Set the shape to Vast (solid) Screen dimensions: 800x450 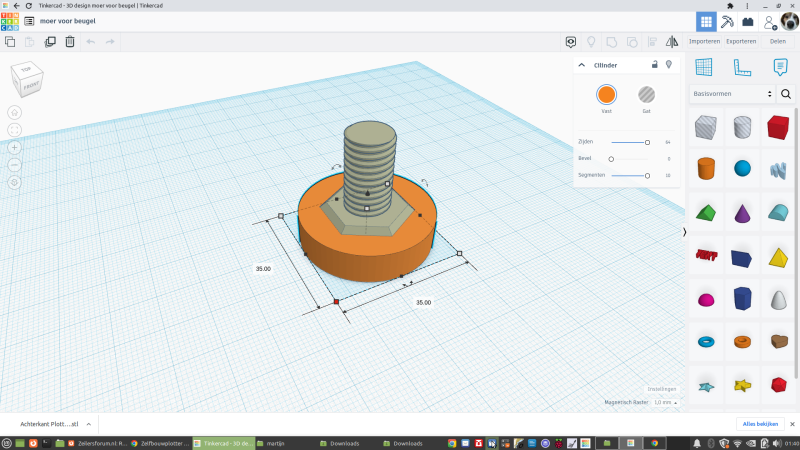point(606,95)
